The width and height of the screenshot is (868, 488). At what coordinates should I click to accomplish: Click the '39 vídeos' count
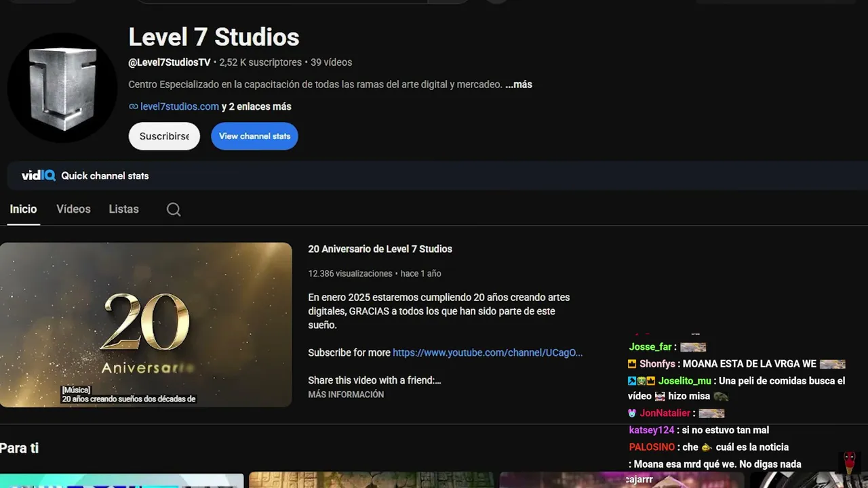pyautogui.click(x=332, y=62)
